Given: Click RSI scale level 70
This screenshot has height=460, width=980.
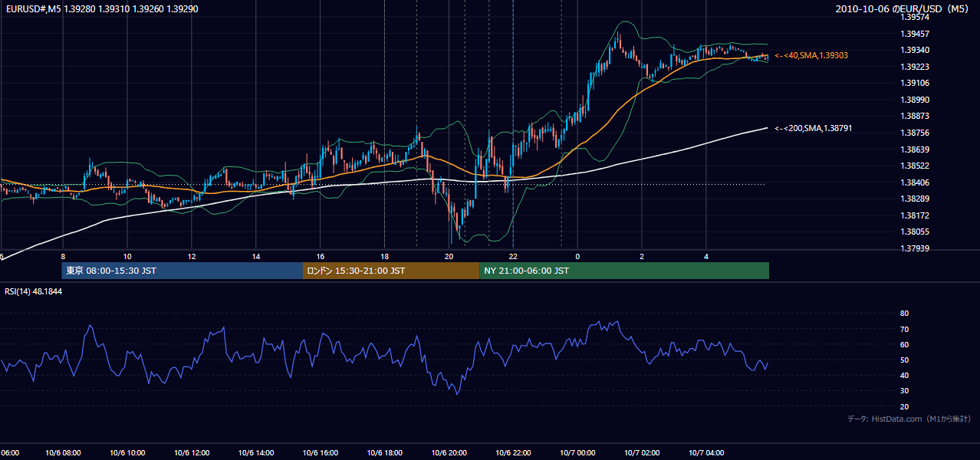Looking at the screenshot, I should point(904,329).
